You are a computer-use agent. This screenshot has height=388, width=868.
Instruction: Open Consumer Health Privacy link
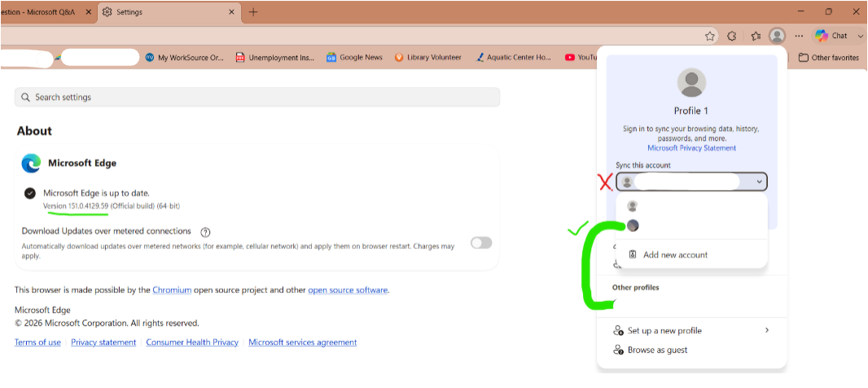(192, 342)
